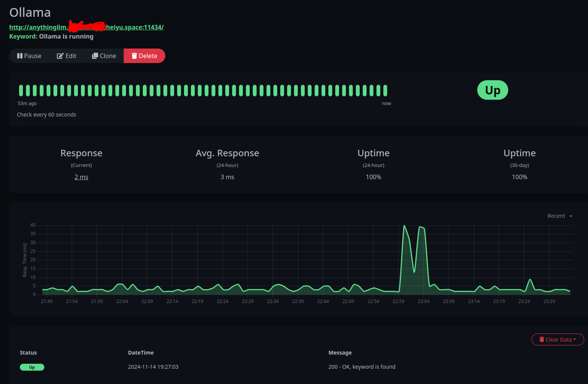The width and height of the screenshot is (588, 384).
Task: Click the '21:49' chart axis label
Action: point(47,301)
